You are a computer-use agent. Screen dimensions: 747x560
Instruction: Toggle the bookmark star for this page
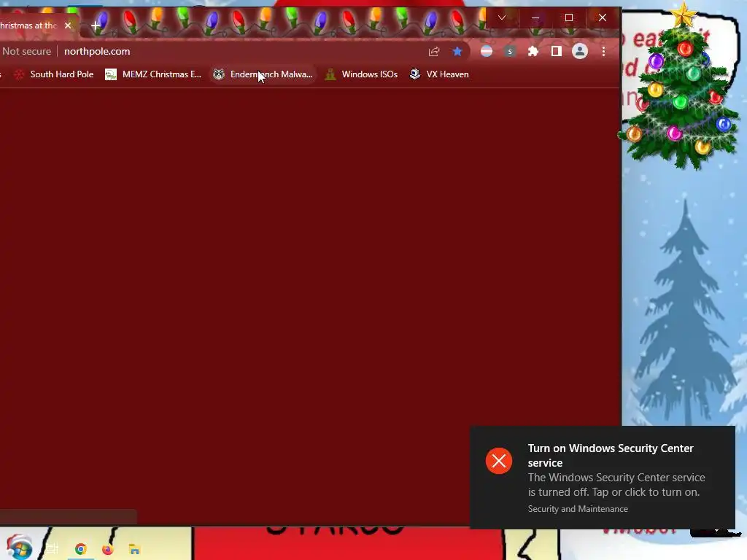[x=457, y=52]
